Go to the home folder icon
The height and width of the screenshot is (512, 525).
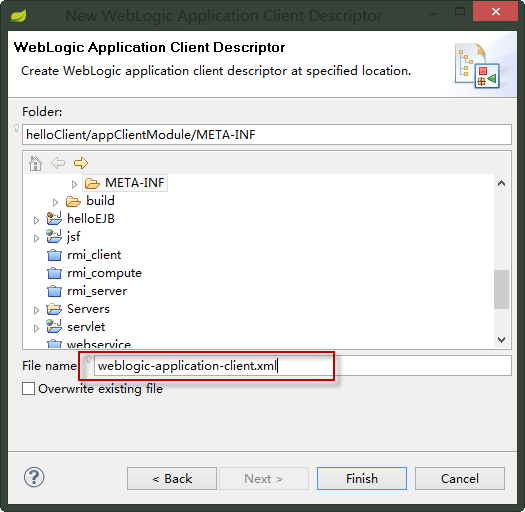(x=35, y=163)
